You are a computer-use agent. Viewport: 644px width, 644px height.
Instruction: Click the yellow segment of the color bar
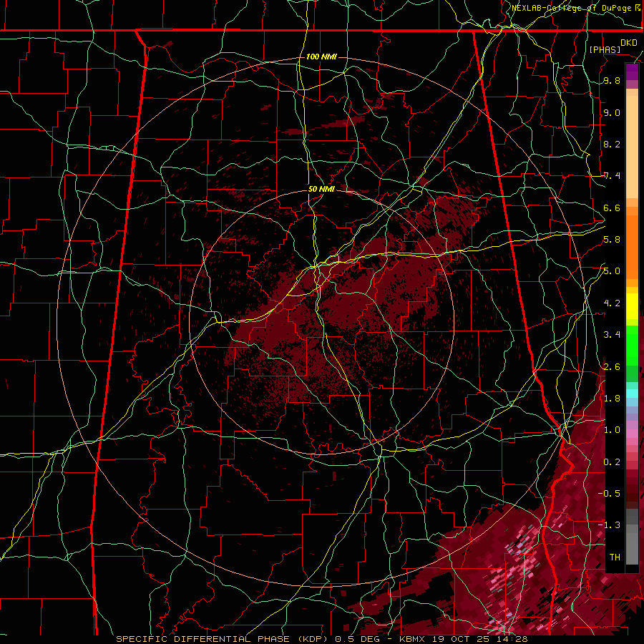(x=632, y=306)
